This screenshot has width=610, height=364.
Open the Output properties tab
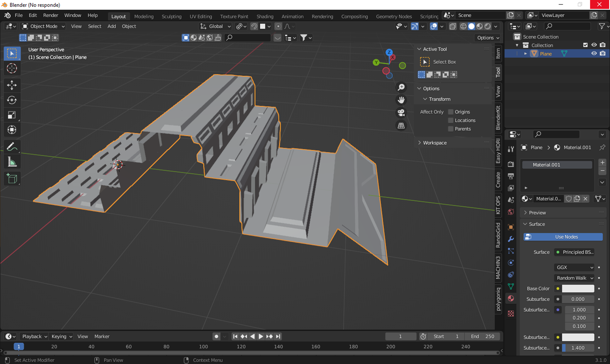pyautogui.click(x=511, y=176)
